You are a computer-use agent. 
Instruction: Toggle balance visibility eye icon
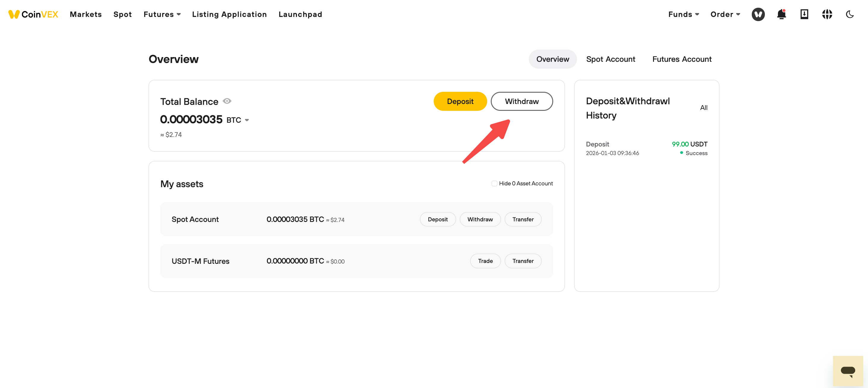(227, 101)
